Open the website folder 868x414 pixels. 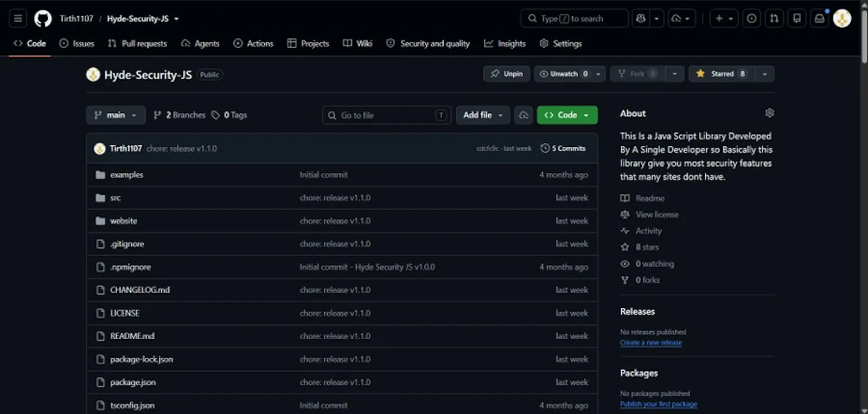[x=123, y=221]
